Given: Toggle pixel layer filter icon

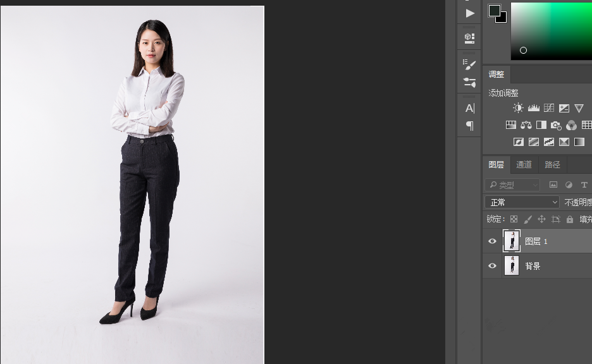Looking at the screenshot, I should (x=553, y=185).
